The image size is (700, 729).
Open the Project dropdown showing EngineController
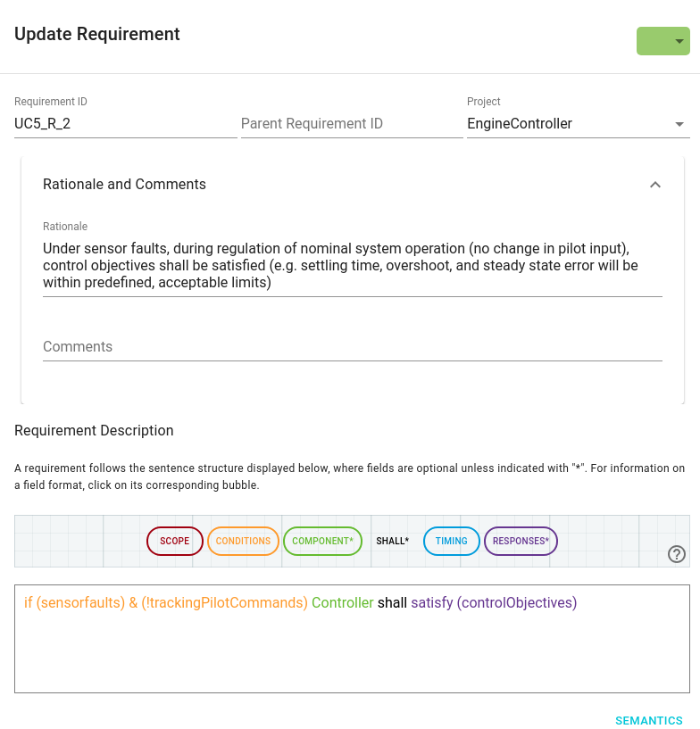[x=577, y=124]
